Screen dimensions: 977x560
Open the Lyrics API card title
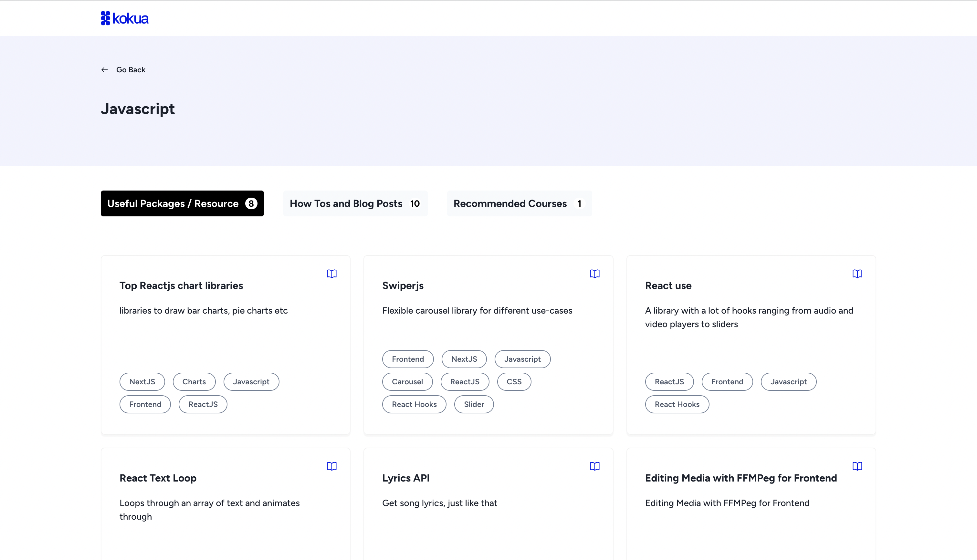[406, 478]
